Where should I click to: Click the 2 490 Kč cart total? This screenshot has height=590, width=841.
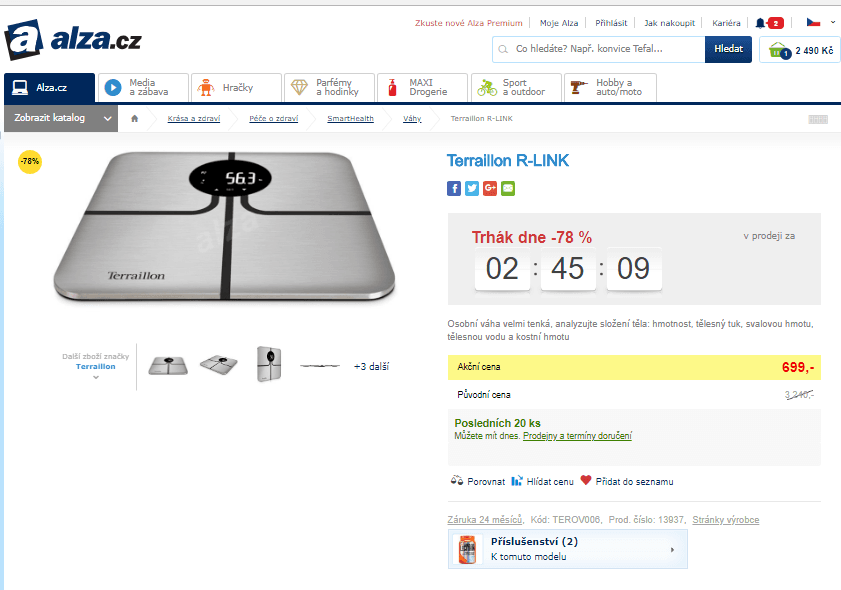[814, 50]
